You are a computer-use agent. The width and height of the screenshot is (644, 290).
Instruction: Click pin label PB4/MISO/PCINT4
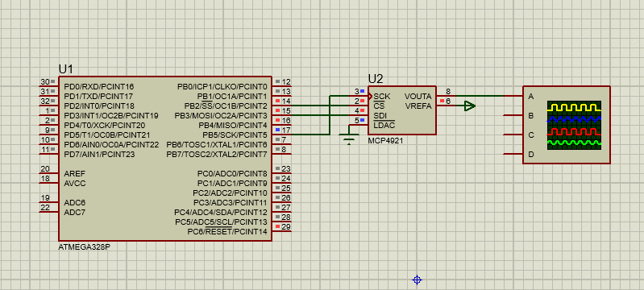point(233,126)
